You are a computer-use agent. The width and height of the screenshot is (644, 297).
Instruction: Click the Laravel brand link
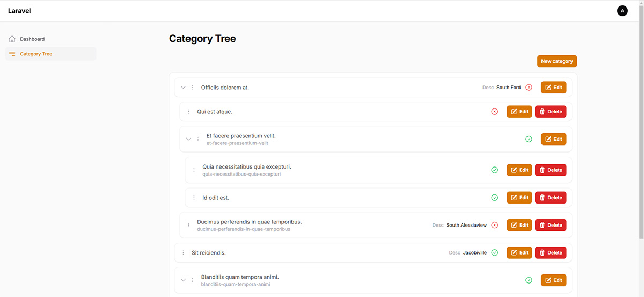coord(19,11)
